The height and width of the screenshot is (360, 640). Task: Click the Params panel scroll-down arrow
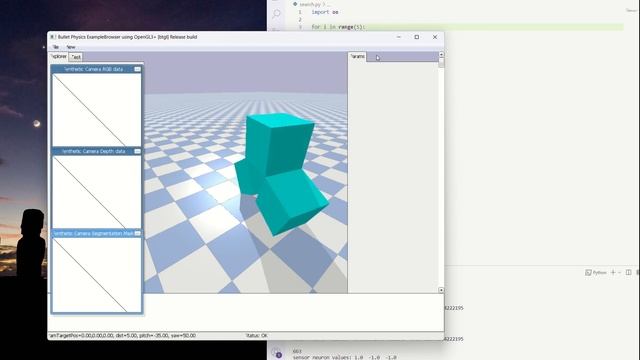coord(441,290)
